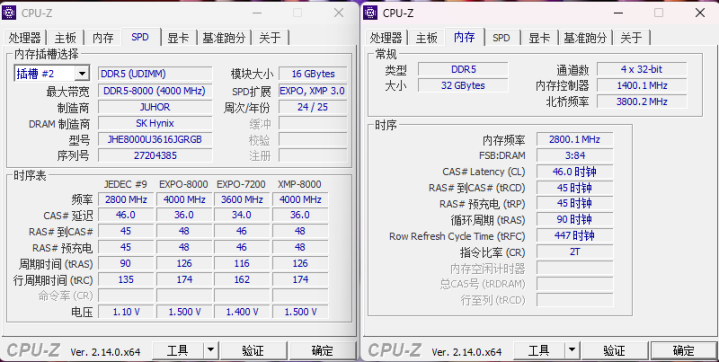Select the 内存 tab in the left window
This screenshot has width=719, height=362.
pyautogui.click(x=103, y=38)
